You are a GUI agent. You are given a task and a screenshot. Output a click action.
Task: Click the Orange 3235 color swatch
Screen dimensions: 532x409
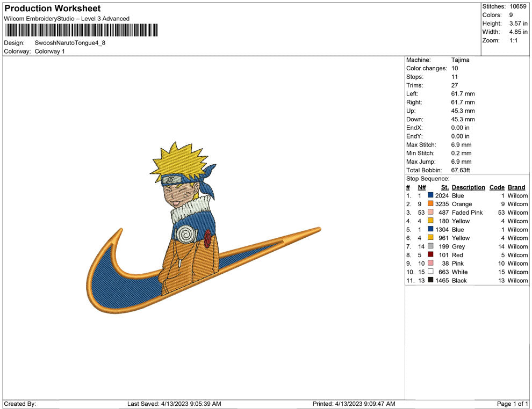coord(430,203)
